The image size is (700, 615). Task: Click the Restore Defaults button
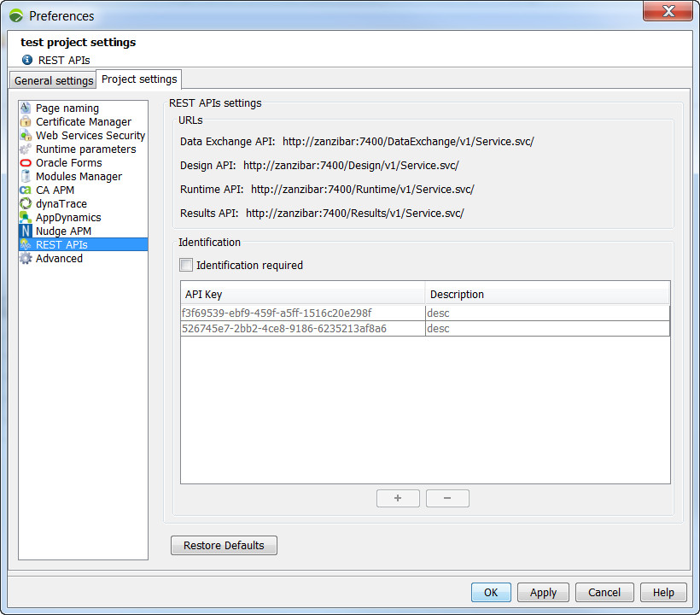pos(224,546)
